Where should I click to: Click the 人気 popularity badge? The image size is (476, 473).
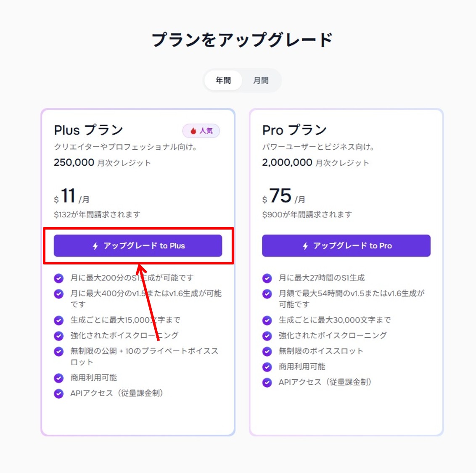[x=201, y=131]
